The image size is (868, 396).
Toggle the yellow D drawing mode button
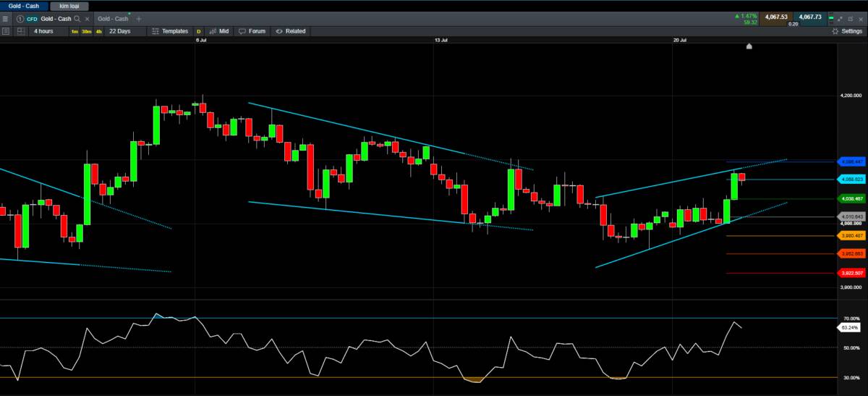click(199, 31)
